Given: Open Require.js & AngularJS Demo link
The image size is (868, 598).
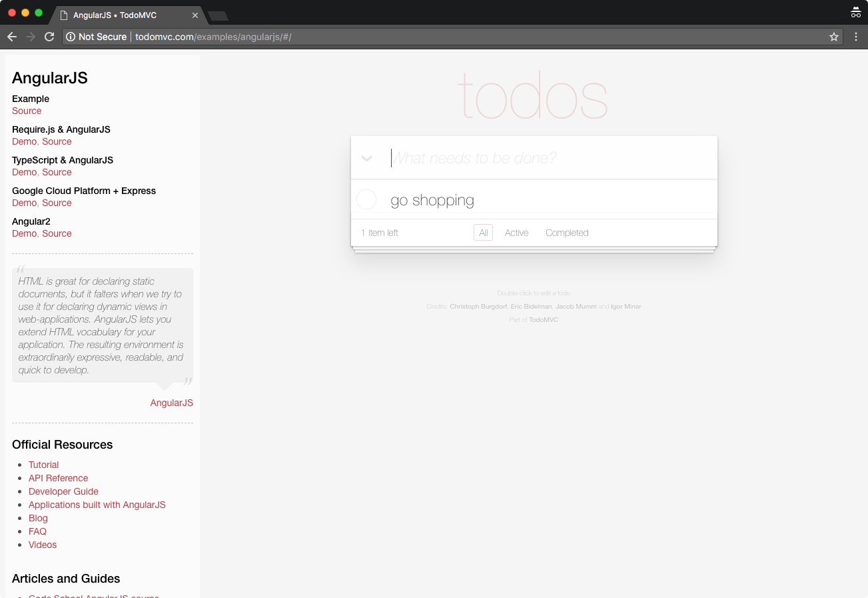Looking at the screenshot, I should pos(24,141).
